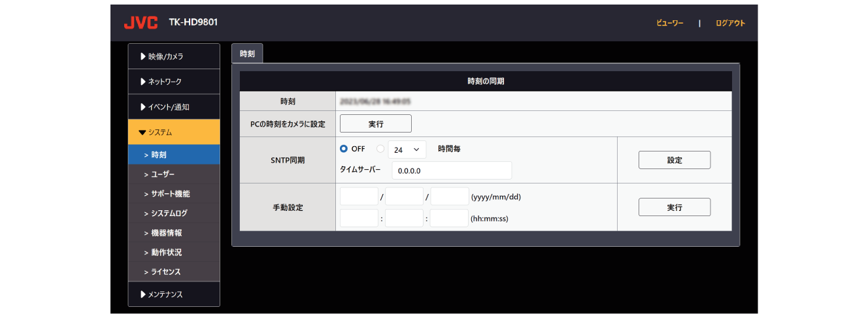This screenshot has width=868, height=318.
Task: Click the ログアウト link
Action: coord(730,23)
